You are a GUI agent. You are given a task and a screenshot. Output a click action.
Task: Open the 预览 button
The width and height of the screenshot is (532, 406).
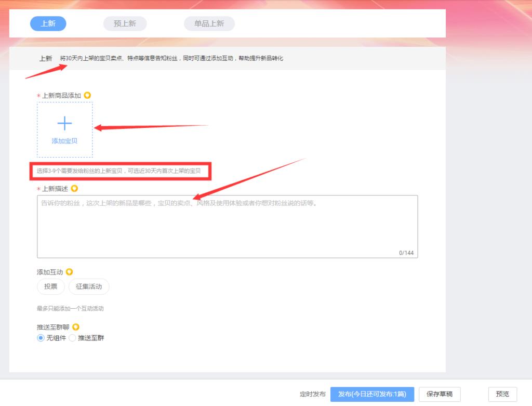[x=502, y=394]
